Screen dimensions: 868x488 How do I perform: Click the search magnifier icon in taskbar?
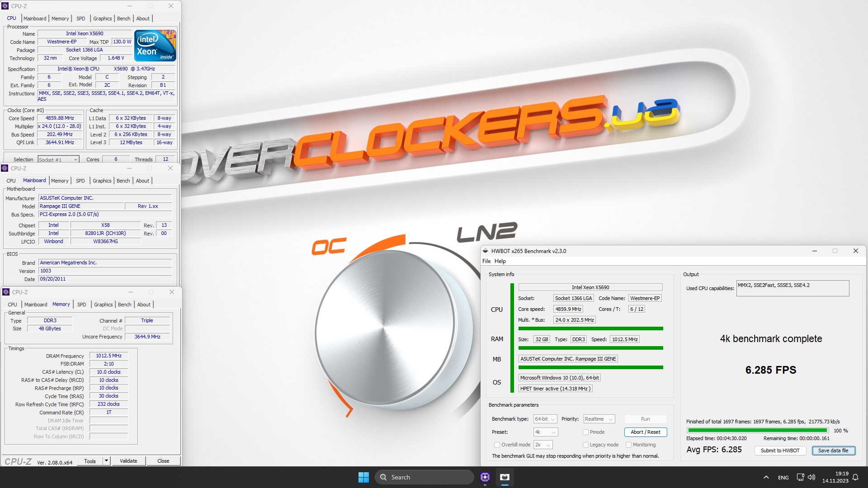point(383,477)
